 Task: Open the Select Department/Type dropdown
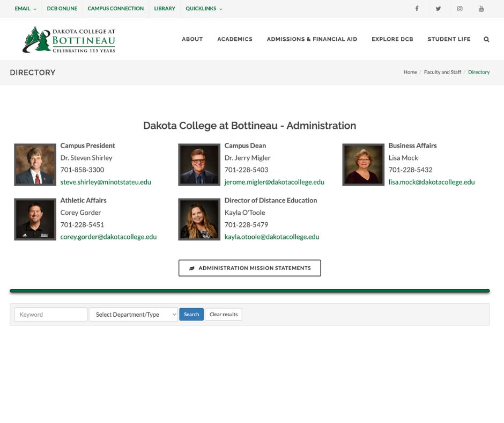[133, 315]
